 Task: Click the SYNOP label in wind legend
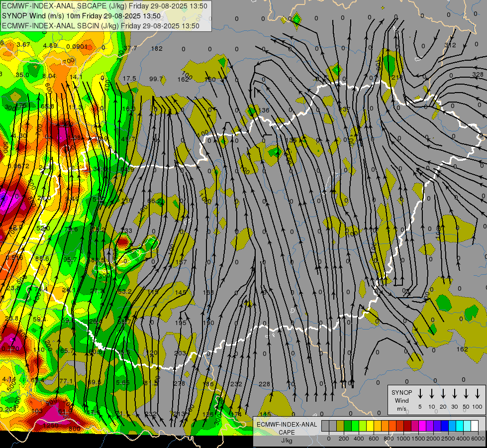pos(401,393)
